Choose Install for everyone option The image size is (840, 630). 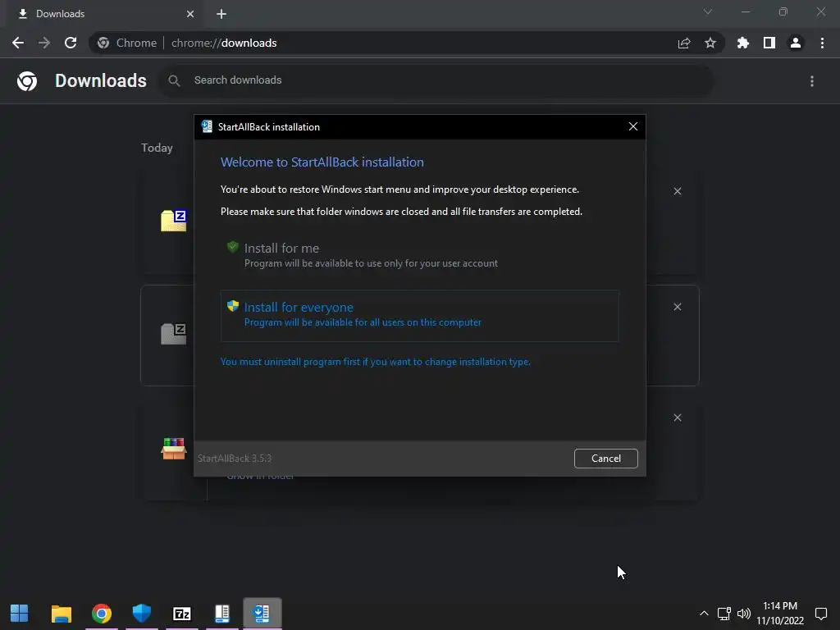point(419,316)
